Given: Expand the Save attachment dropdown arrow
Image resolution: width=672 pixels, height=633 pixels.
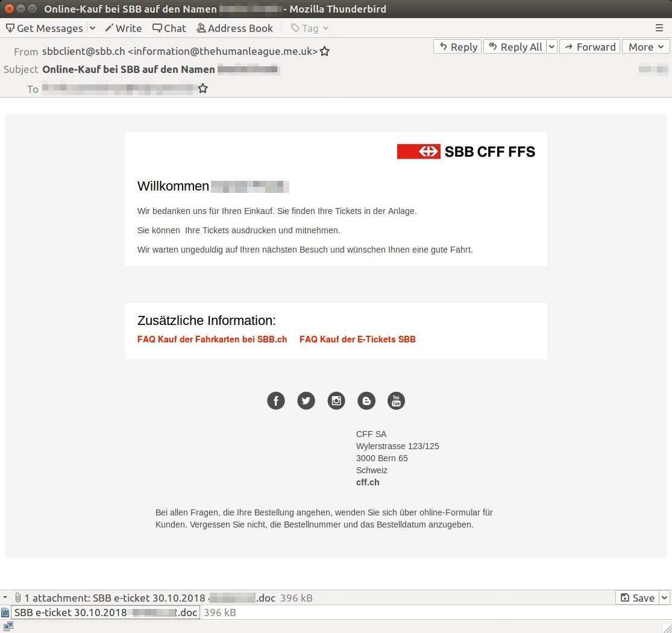Looking at the screenshot, I should [664, 598].
